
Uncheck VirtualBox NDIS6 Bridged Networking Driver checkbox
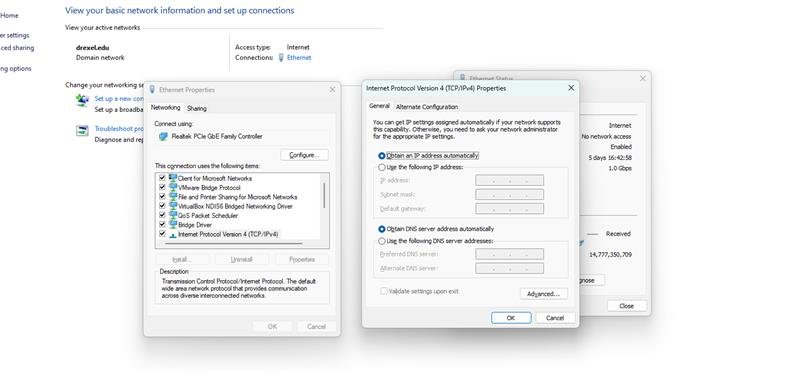pyautogui.click(x=162, y=206)
